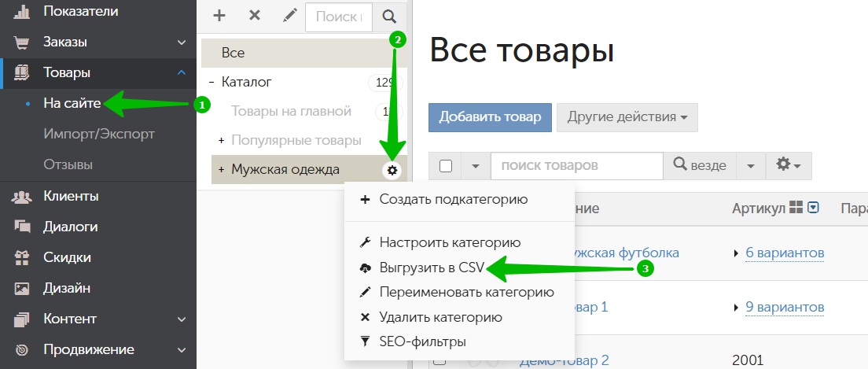Image resolution: width=868 pixels, height=369 pixels.
Task: Choose Переименовать категорию menu entry
Action: pyautogui.click(x=467, y=292)
